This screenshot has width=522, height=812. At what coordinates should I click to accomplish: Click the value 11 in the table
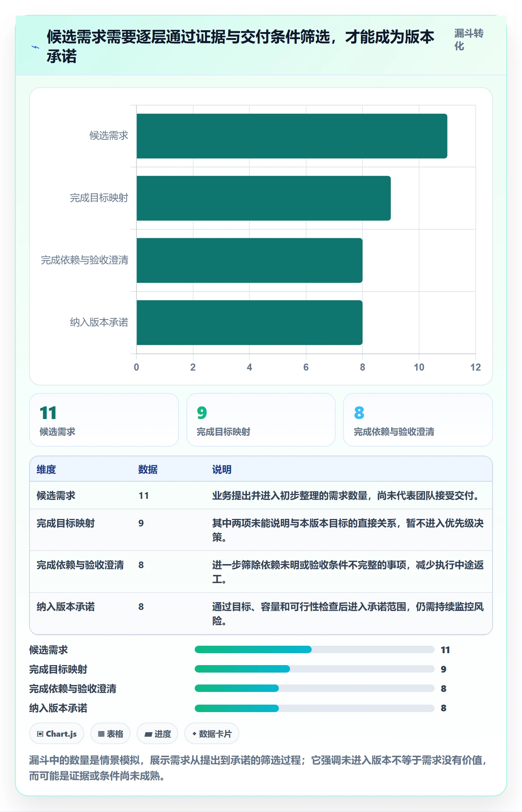[x=144, y=495]
